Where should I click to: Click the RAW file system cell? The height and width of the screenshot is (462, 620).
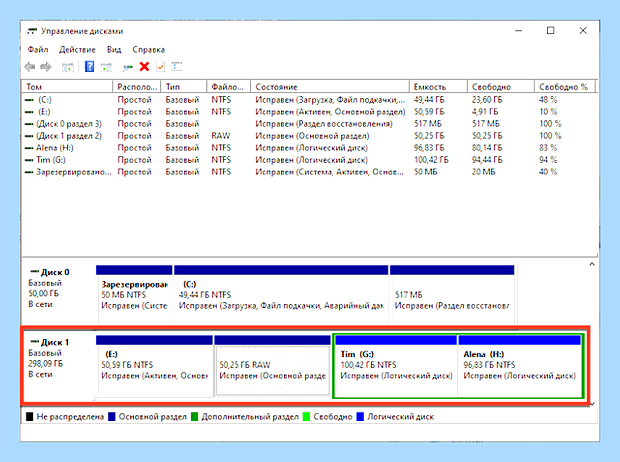[x=221, y=136]
